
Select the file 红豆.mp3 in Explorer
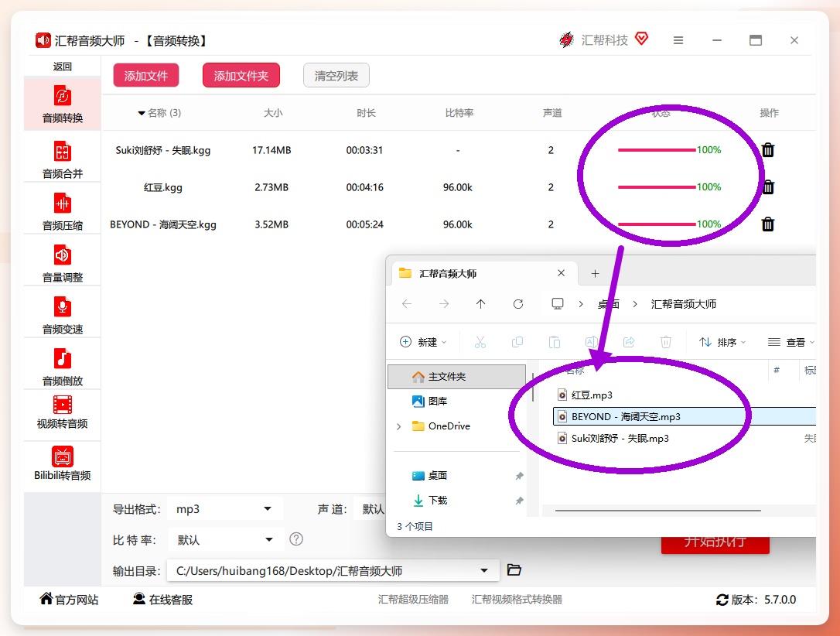tap(585, 395)
